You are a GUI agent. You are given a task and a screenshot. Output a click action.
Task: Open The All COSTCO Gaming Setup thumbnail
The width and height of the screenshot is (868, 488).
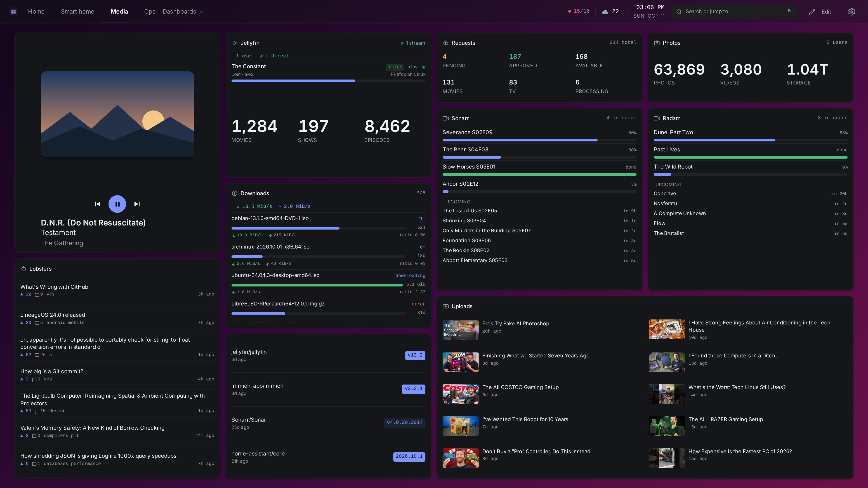click(x=460, y=394)
